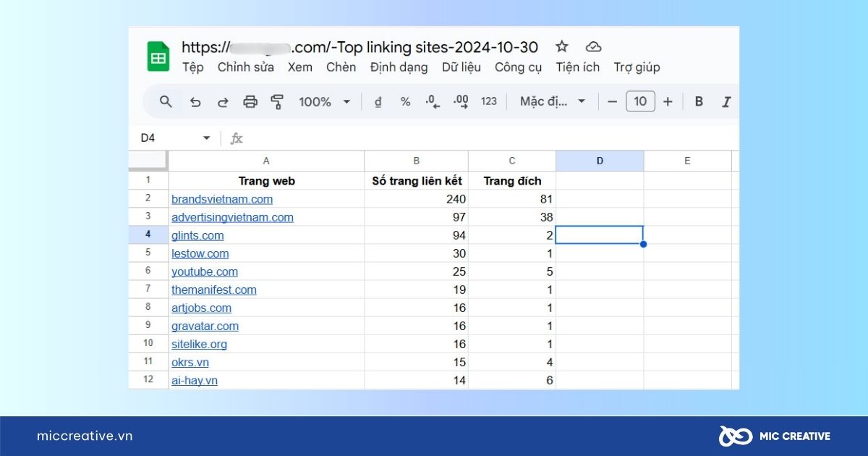
Task: Expand the 100% zoom dropdown
Action: pos(325,102)
